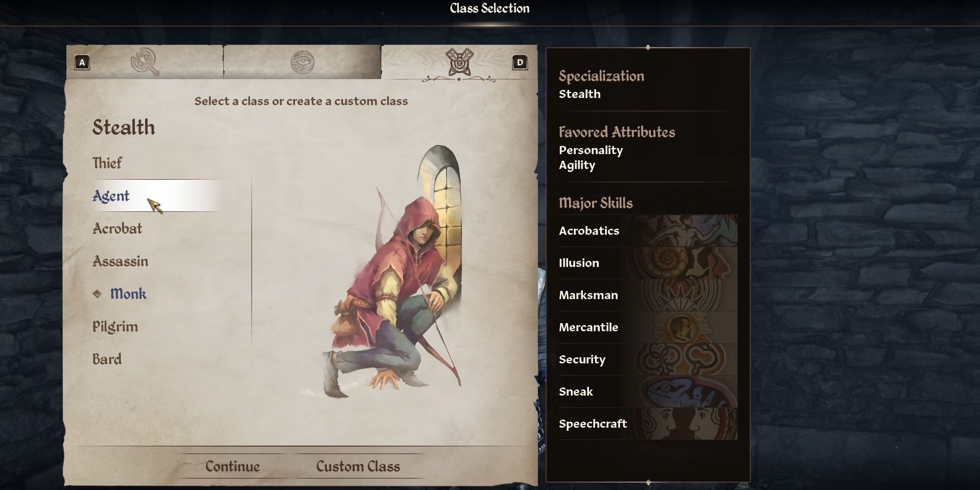Select the Thief class
Screen dimensions: 980x490
[107, 163]
